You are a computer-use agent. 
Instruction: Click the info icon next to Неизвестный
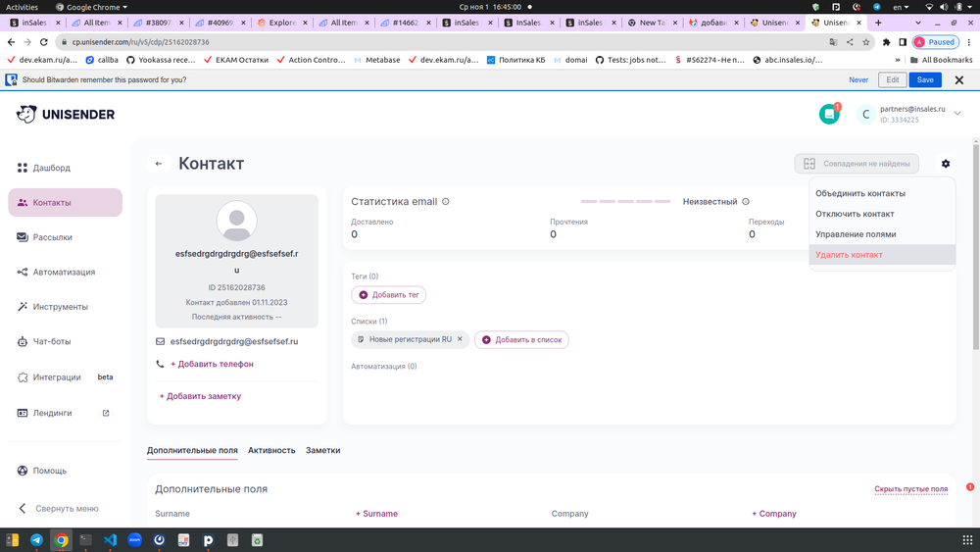pyautogui.click(x=746, y=202)
